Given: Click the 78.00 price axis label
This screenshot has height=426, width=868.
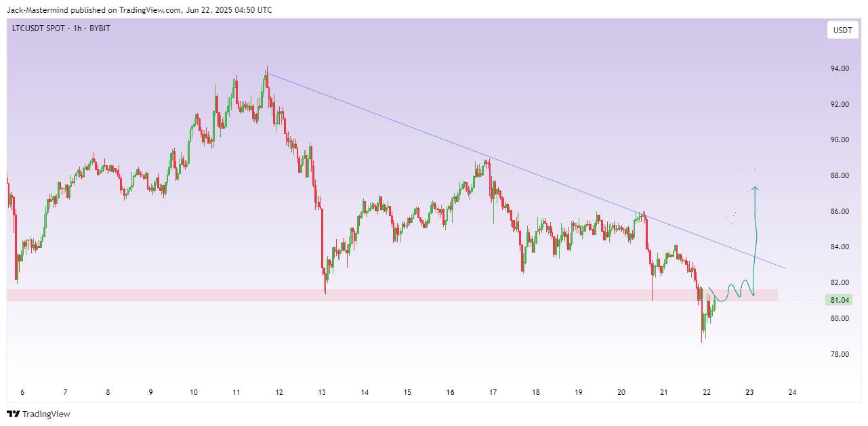Looking at the screenshot, I should (840, 354).
